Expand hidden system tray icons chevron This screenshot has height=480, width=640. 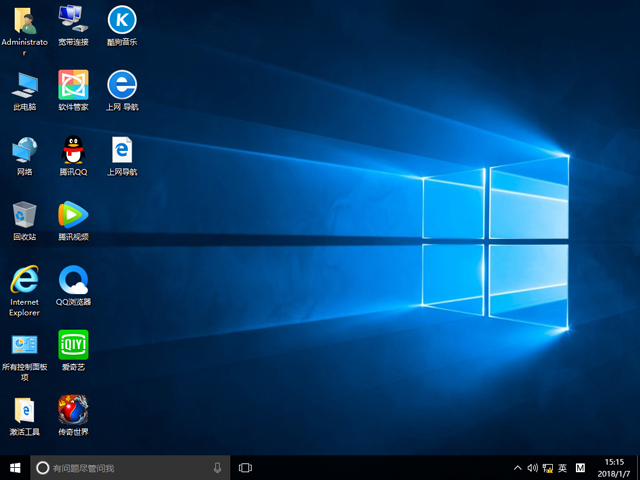(x=517, y=468)
